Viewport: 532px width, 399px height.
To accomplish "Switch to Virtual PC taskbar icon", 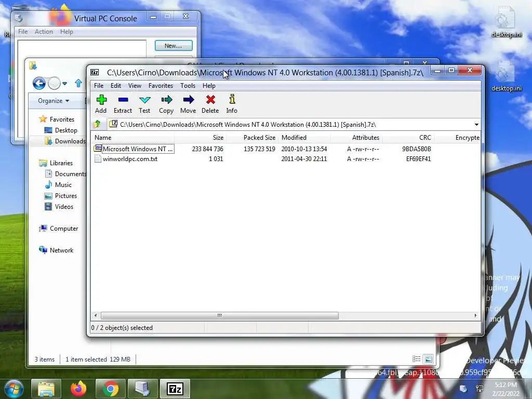I will tap(143, 389).
